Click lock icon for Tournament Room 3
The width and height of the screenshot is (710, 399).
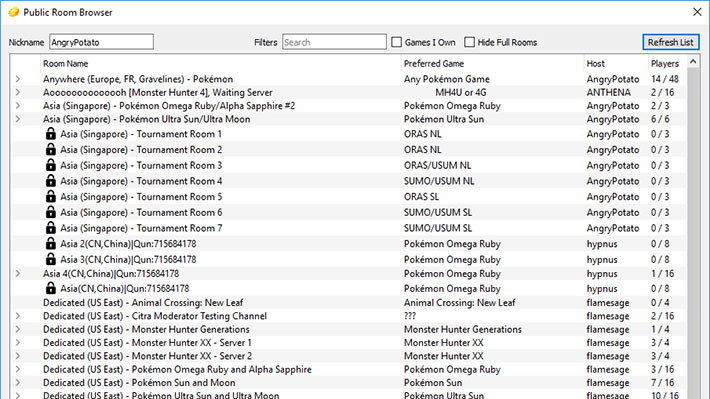pyautogui.click(x=51, y=165)
